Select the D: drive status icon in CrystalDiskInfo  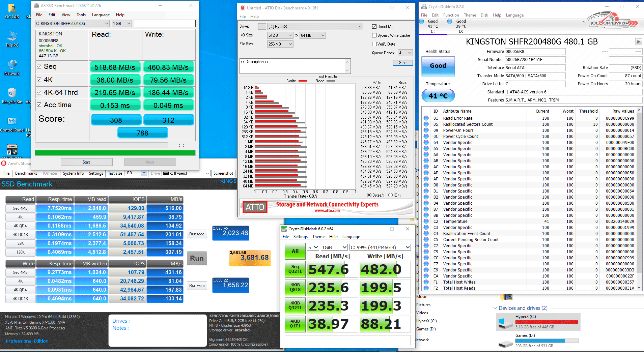[450, 22]
